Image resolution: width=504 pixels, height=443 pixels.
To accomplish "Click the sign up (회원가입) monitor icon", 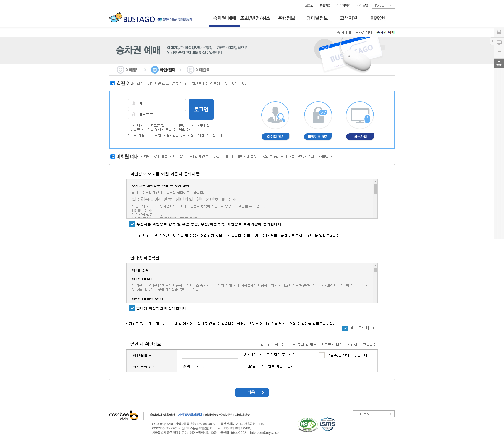I will [x=360, y=115].
